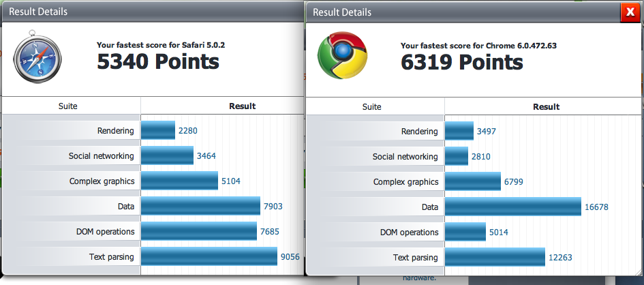Click the Safari Text parsing bar 9056
Image resolution: width=644 pixels, height=285 pixels.
coord(209,256)
